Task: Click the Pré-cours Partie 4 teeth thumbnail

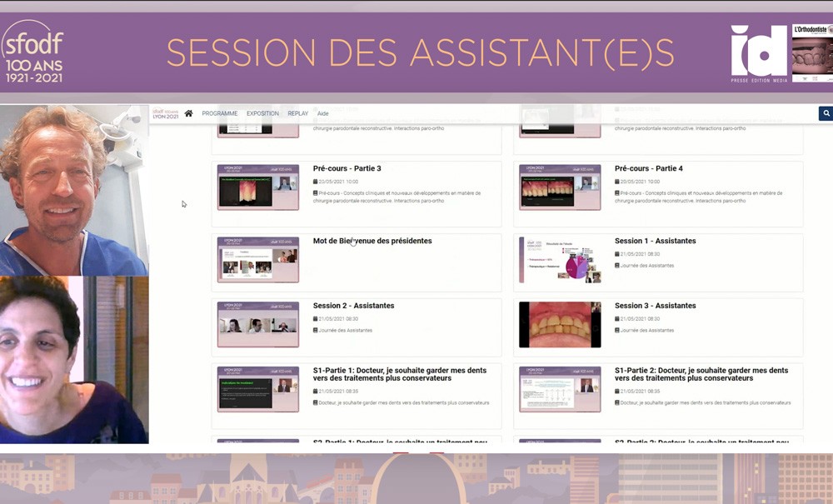Action: 560,187
